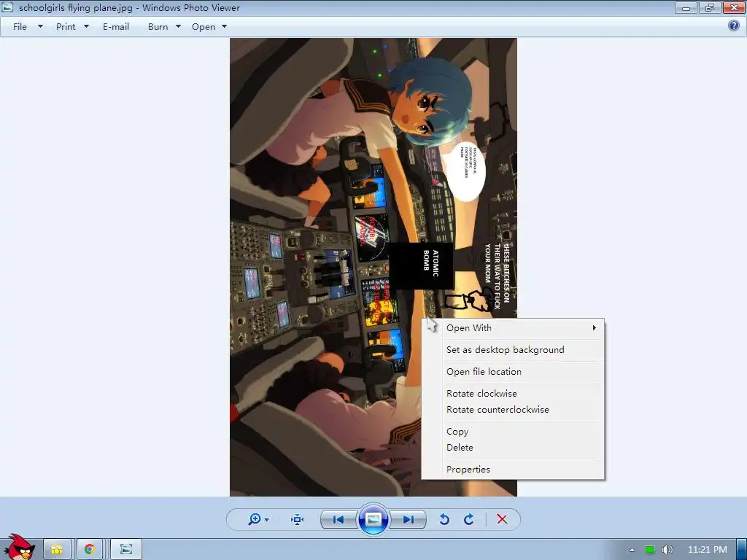The image size is (747, 560).
Task: Choose Delete in the context menu
Action: 513,448
